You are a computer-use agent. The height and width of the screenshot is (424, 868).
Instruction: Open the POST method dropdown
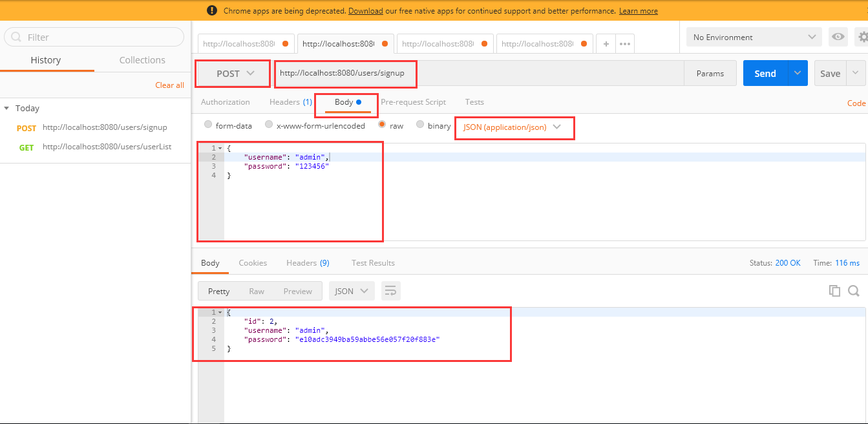click(233, 74)
